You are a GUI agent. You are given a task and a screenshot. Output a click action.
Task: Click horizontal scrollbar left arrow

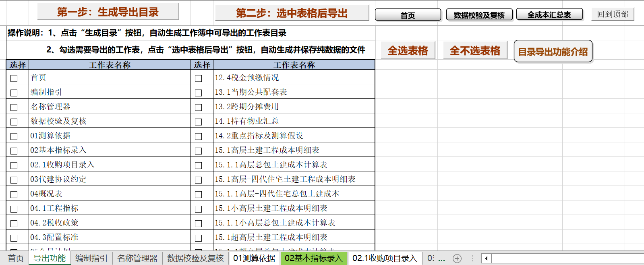pyautogui.click(x=486, y=259)
